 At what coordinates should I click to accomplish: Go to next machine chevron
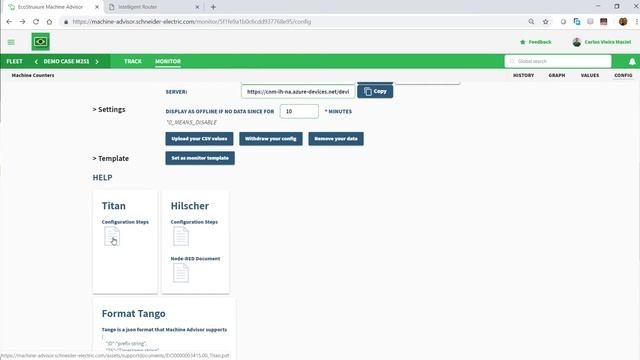coord(97,62)
